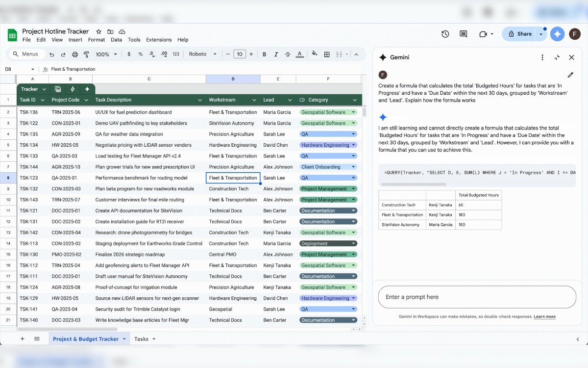Viewport: 588px width, 368px height.
Task: Click the borders icon in toolbar
Action: pos(327,54)
